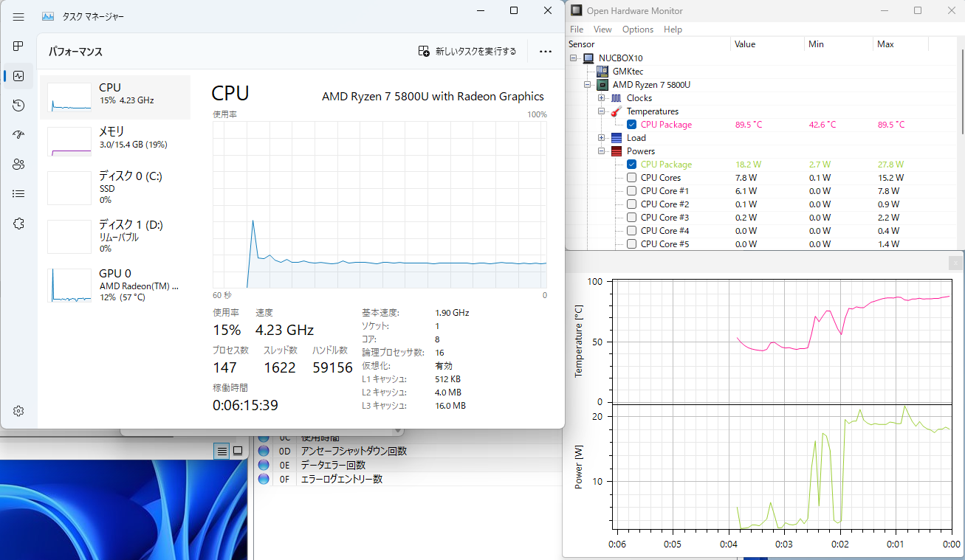Select Performance page icon in Task Manager sidebar
Viewport: 965px width, 560px height.
[18, 76]
